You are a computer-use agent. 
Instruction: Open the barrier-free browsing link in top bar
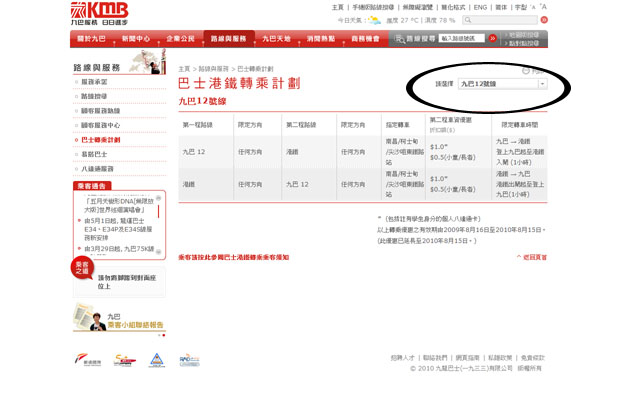(418, 7)
